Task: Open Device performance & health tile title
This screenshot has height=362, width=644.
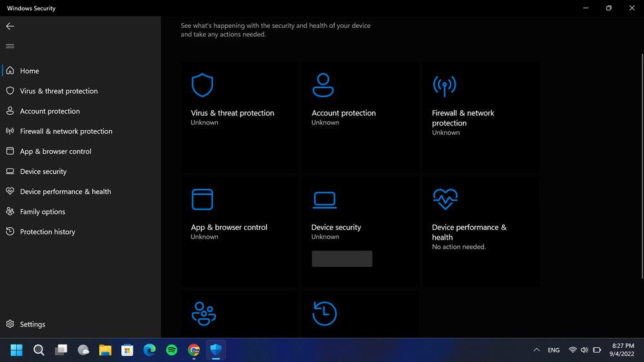Action: [x=469, y=232]
